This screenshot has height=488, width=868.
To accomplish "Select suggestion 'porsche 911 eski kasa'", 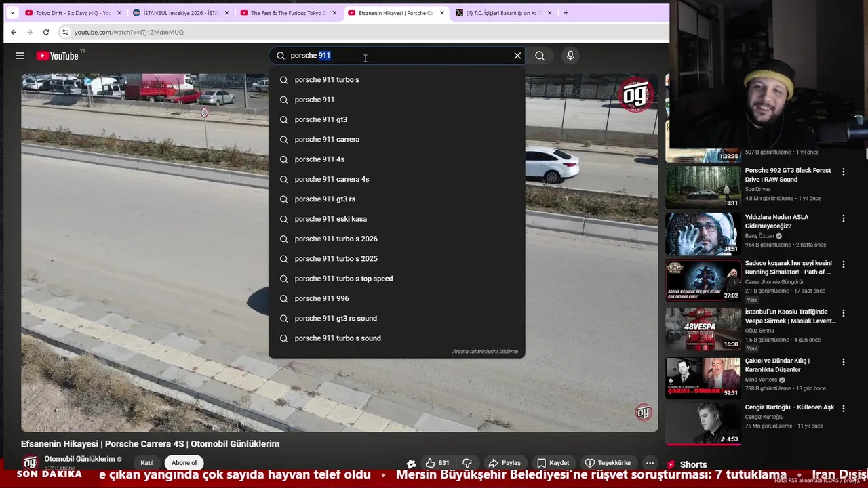I will point(397,219).
